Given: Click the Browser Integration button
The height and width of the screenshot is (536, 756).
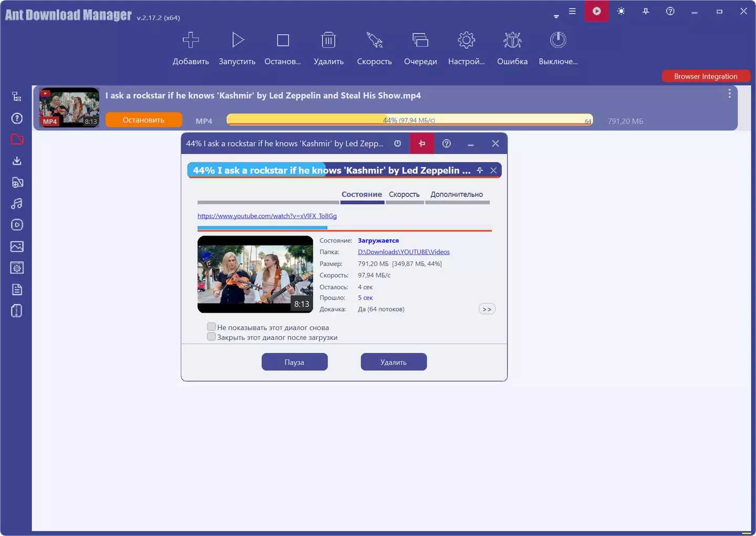Looking at the screenshot, I should pos(706,76).
